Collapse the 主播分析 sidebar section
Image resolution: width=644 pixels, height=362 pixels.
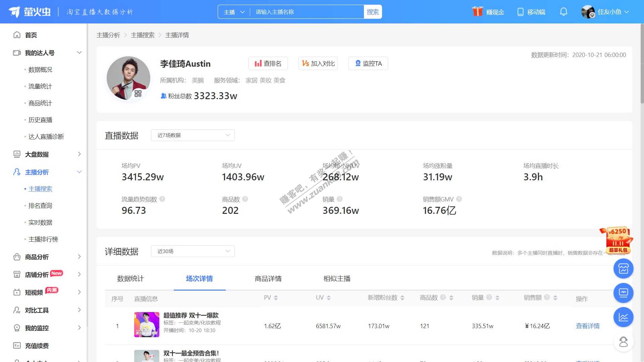pos(79,172)
